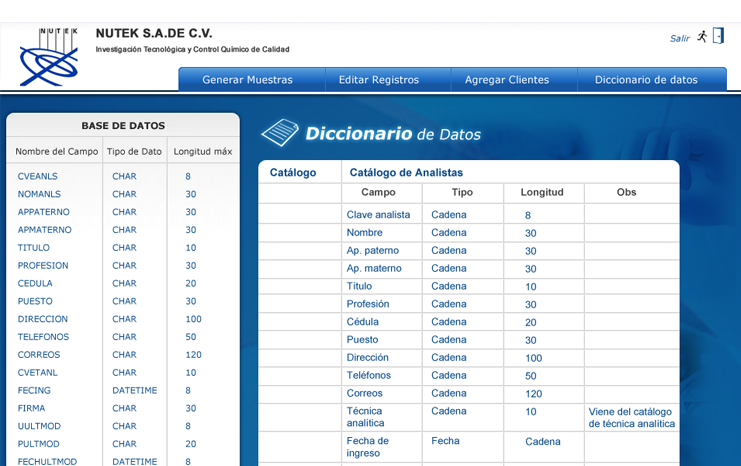Select the Fecha de ingreso catalog row
This screenshot has height=466, width=741.
[368, 447]
